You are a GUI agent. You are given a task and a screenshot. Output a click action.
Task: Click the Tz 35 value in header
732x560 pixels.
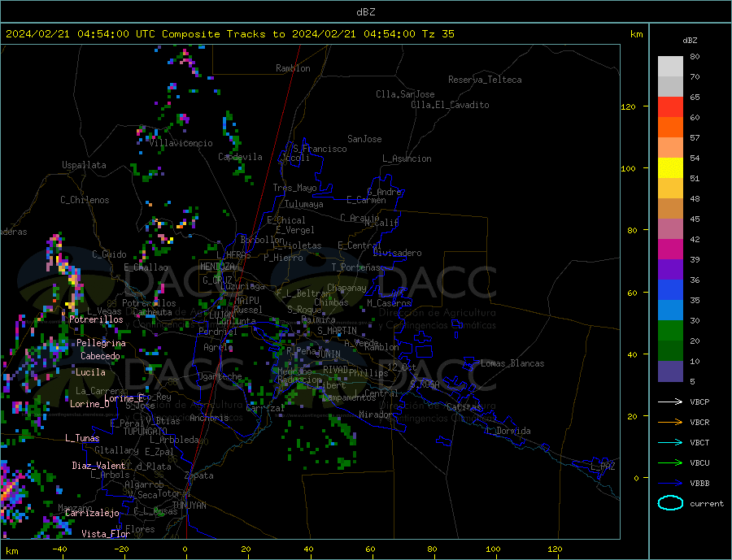tap(438, 34)
